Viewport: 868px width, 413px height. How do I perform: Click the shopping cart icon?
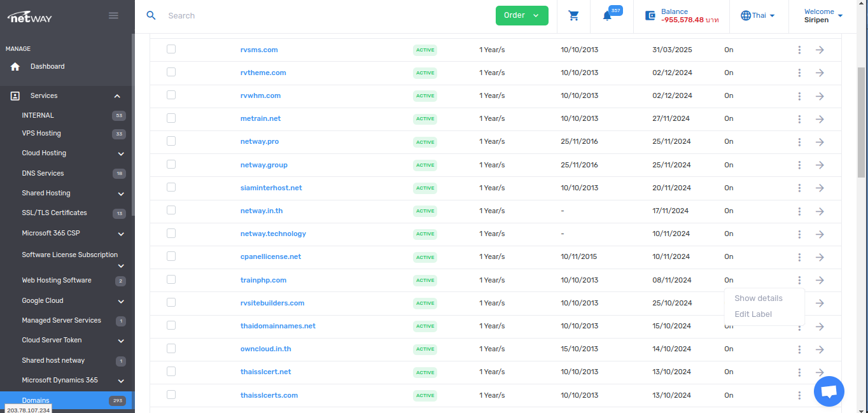coord(573,16)
